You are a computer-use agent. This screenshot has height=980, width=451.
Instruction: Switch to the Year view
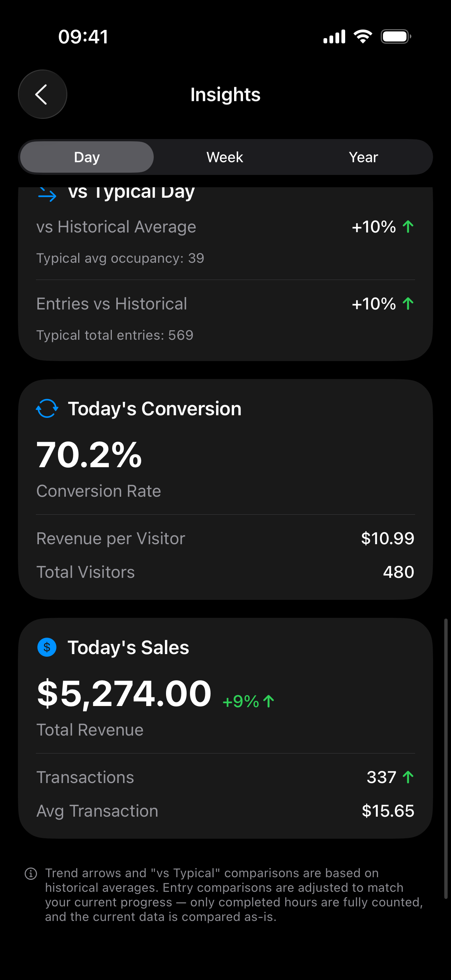363,157
